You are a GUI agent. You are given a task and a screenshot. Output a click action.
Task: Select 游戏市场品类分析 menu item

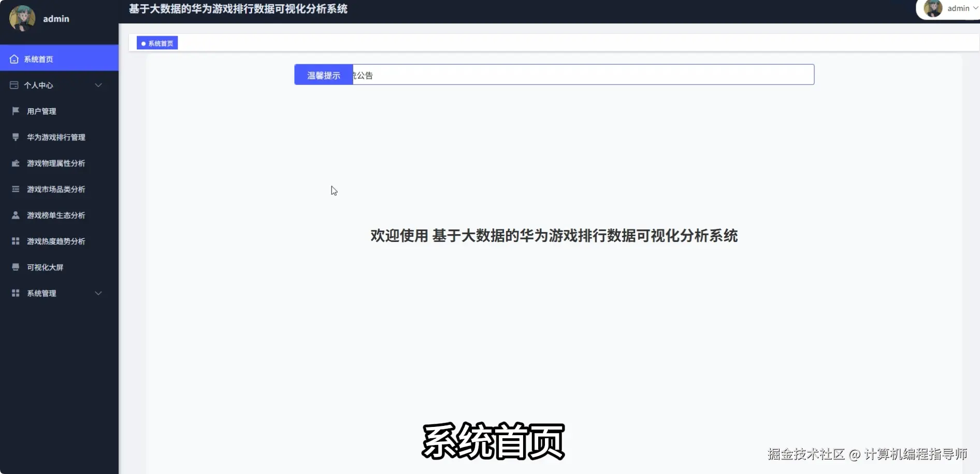click(59, 189)
